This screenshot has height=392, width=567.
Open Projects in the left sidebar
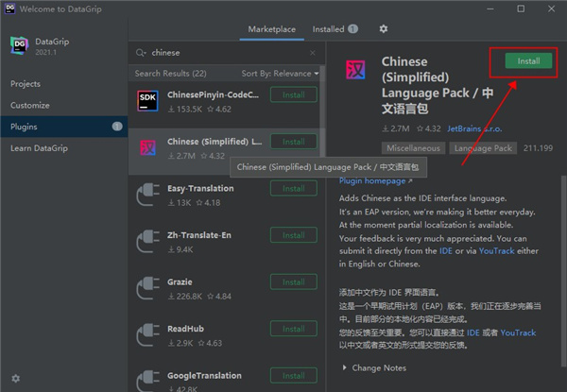click(26, 84)
